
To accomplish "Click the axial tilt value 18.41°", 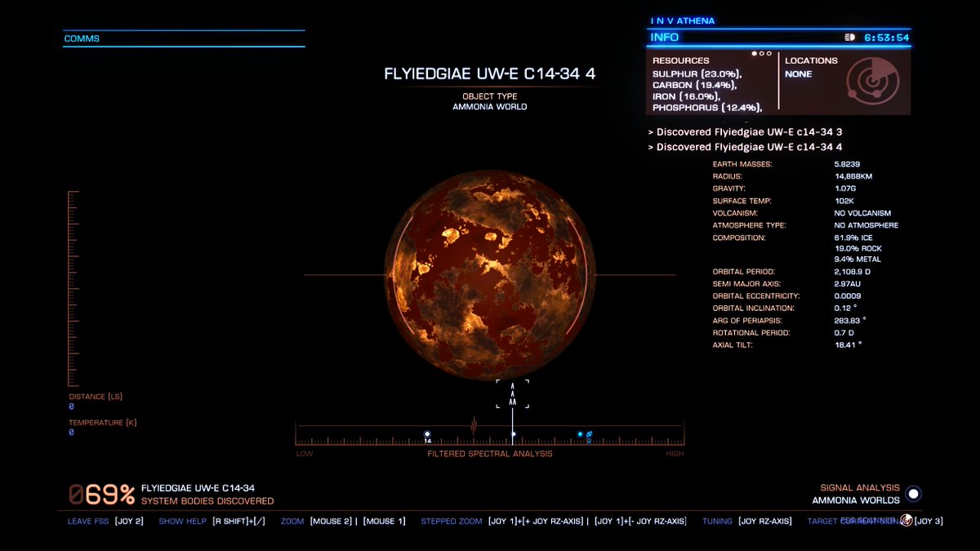I will click(848, 344).
